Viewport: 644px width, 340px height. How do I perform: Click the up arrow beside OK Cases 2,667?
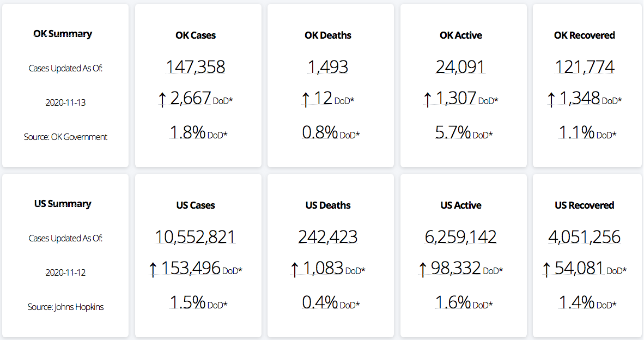point(162,99)
